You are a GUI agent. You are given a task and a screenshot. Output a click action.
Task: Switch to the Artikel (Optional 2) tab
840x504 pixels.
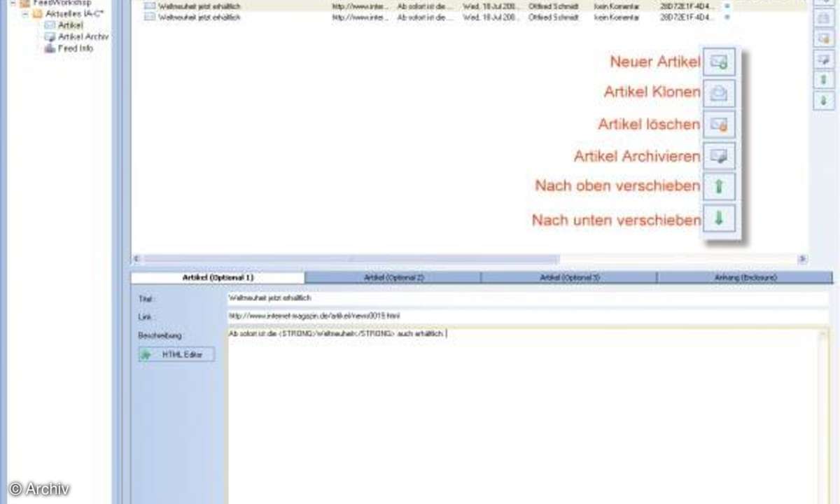pos(393,278)
